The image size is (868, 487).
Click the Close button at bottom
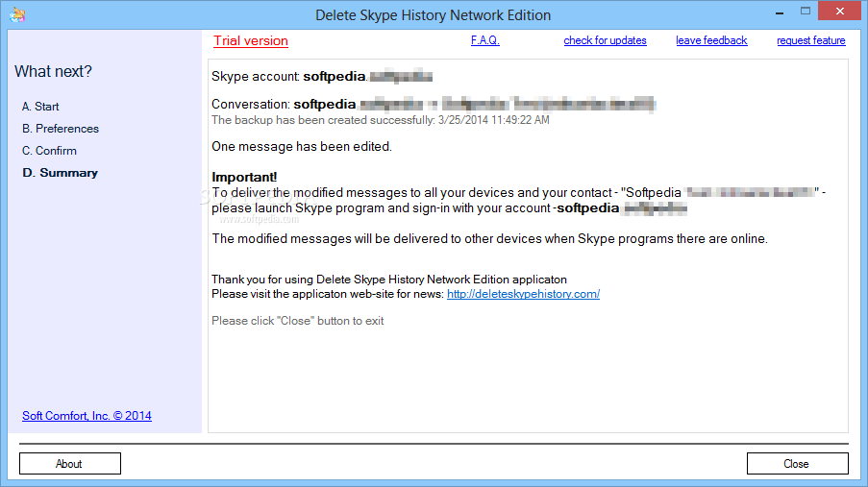[797, 464]
